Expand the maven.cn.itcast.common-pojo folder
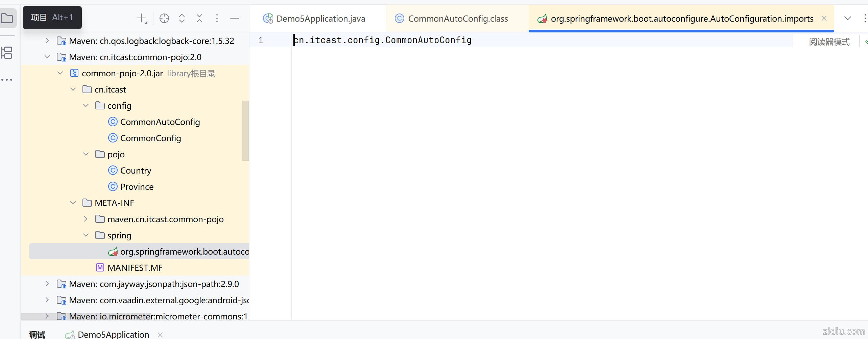868x339 pixels. click(86, 219)
